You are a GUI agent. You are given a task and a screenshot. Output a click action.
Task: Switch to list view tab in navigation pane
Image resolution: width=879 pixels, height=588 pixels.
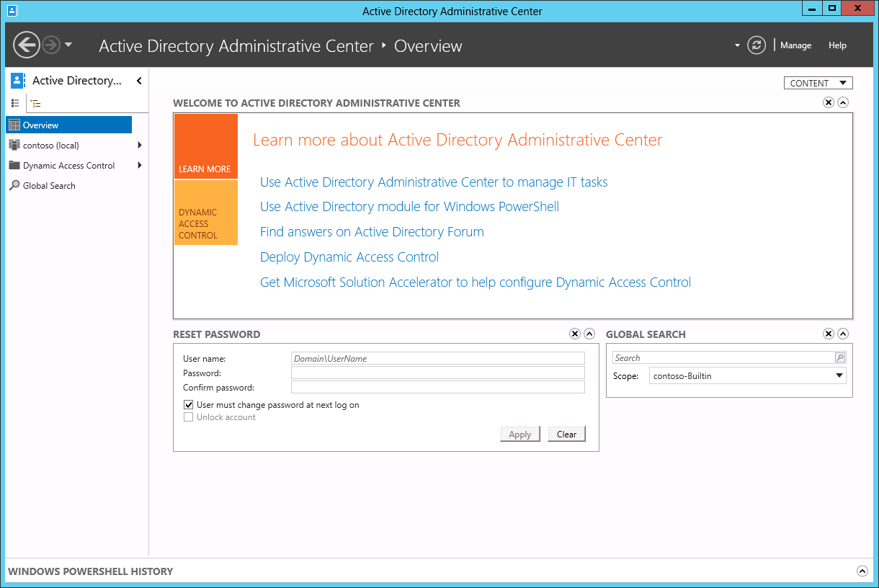click(x=15, y=104)
